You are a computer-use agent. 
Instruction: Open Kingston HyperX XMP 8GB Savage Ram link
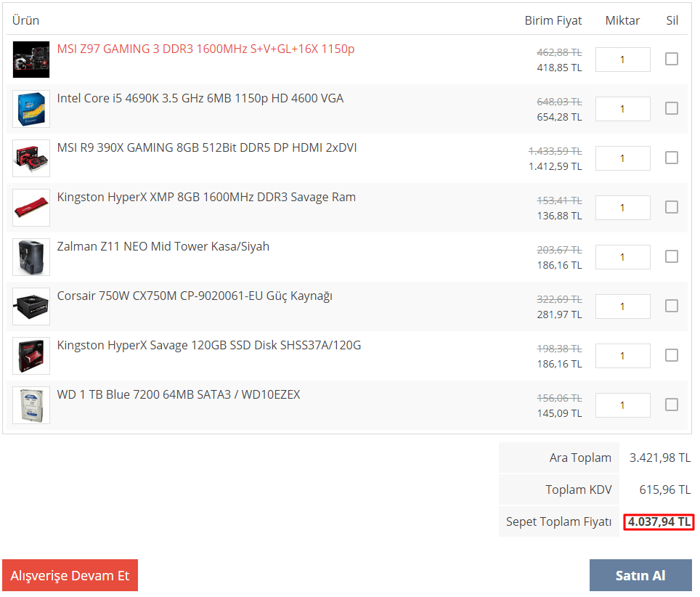206,197
